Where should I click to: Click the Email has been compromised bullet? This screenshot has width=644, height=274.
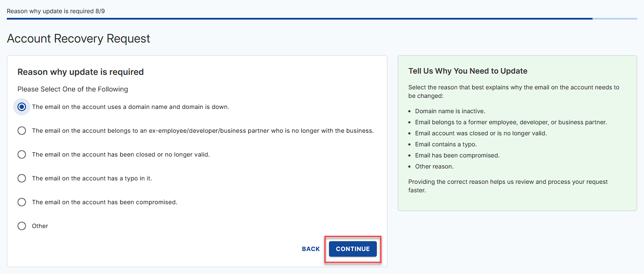(457, 155)
